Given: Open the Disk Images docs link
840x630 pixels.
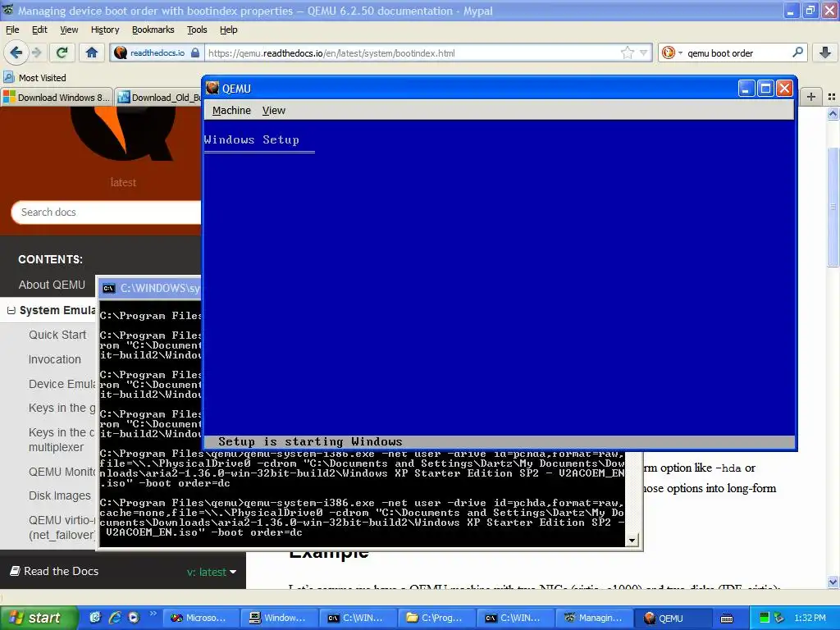Looking at the screenshot, I should (x=59, y=495).
